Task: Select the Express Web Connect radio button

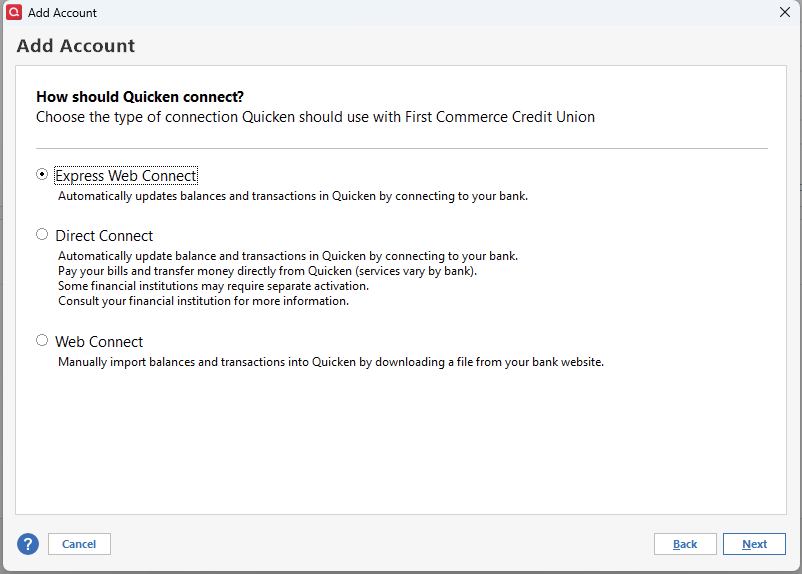Action: [x=42, y=174]
